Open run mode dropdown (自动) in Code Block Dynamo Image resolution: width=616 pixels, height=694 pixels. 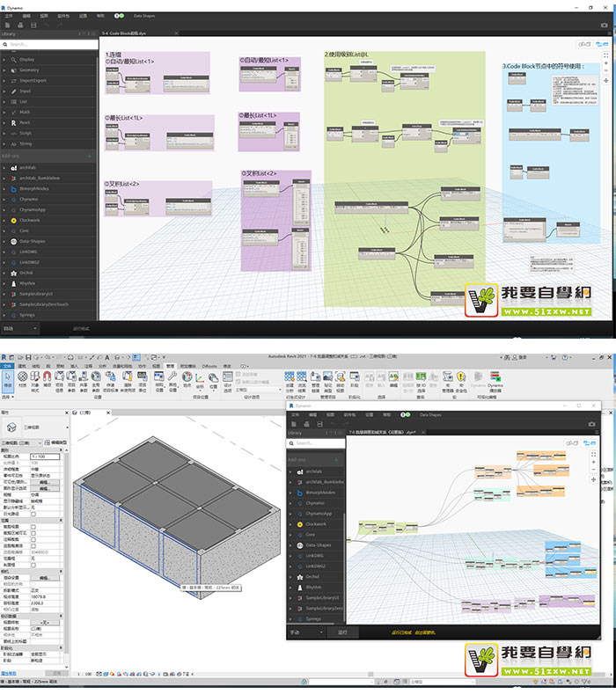[x=20, y=328]
